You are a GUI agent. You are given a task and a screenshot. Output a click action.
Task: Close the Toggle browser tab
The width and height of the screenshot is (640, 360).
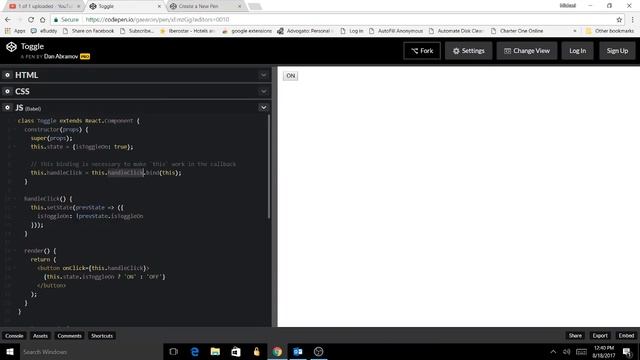point(159,6)
